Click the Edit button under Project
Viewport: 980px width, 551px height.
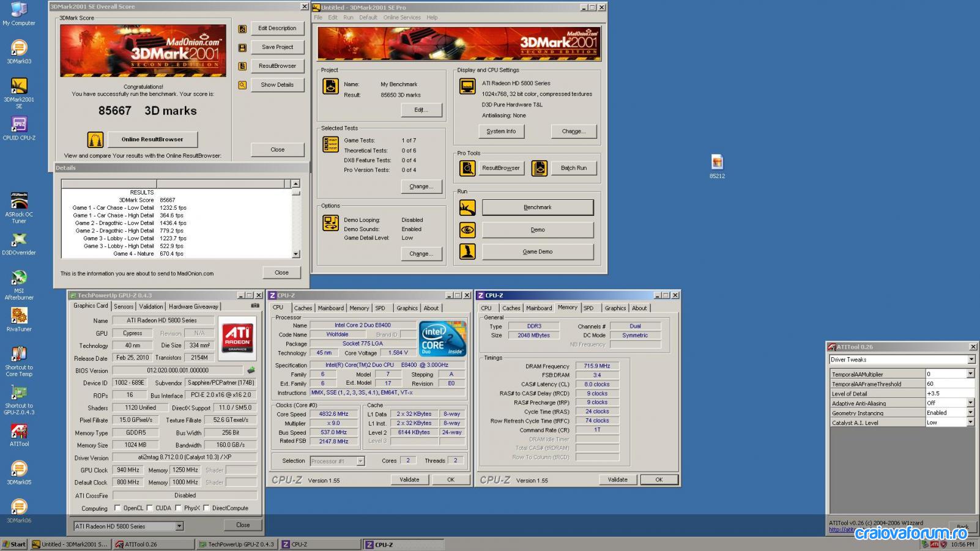point(421,110)
